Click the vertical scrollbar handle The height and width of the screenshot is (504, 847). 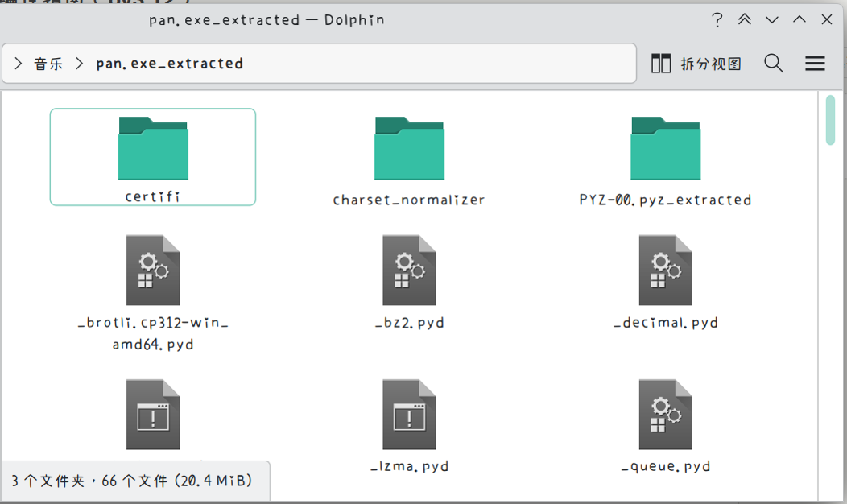pyautogui.click(x=830, y=121)
